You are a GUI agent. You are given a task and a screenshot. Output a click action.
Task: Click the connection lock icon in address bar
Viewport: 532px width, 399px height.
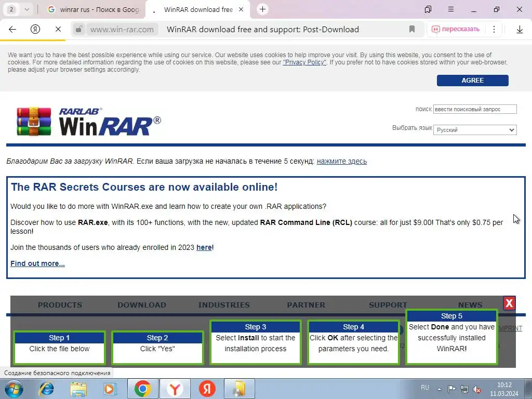(x=79, y=29)
